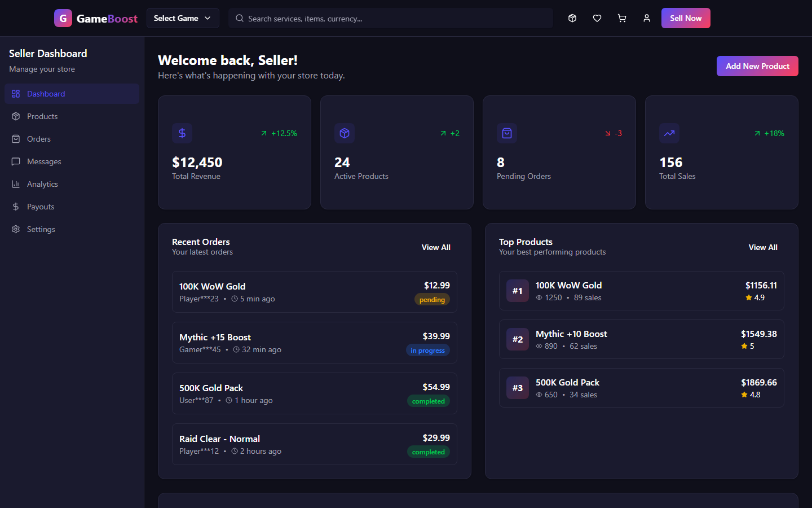The width and height of the screenshot is (812, 508).
Task: Click the #2 rank badge
Action: 518,339
